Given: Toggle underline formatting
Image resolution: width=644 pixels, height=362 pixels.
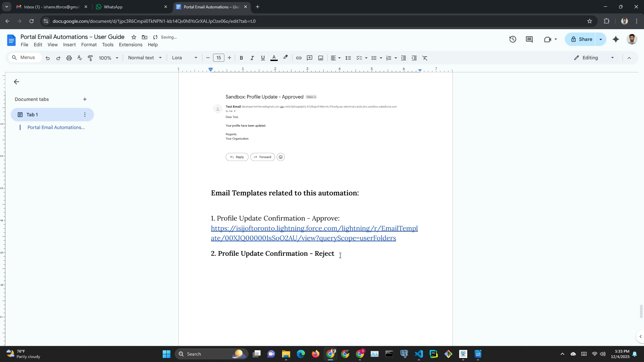Looking at the screenshot, I should [263, 58].
